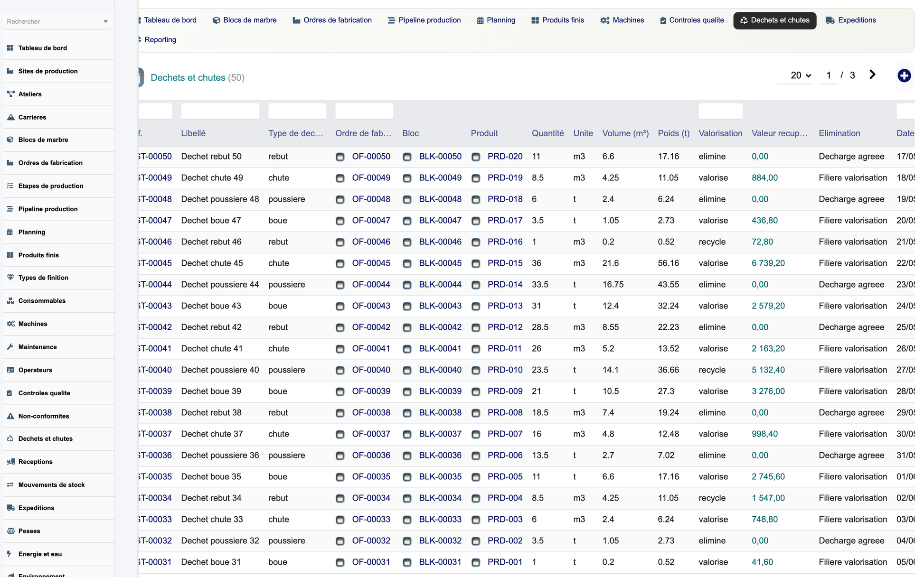The image size is (924, 577).
Task: Click the Carrieres mountain icon
Action: tap(10, 117)
